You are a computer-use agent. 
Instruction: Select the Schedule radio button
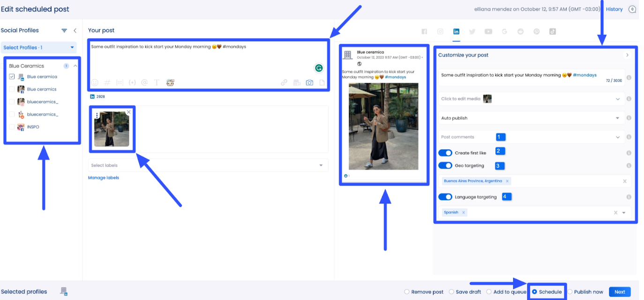click(535, 292)
